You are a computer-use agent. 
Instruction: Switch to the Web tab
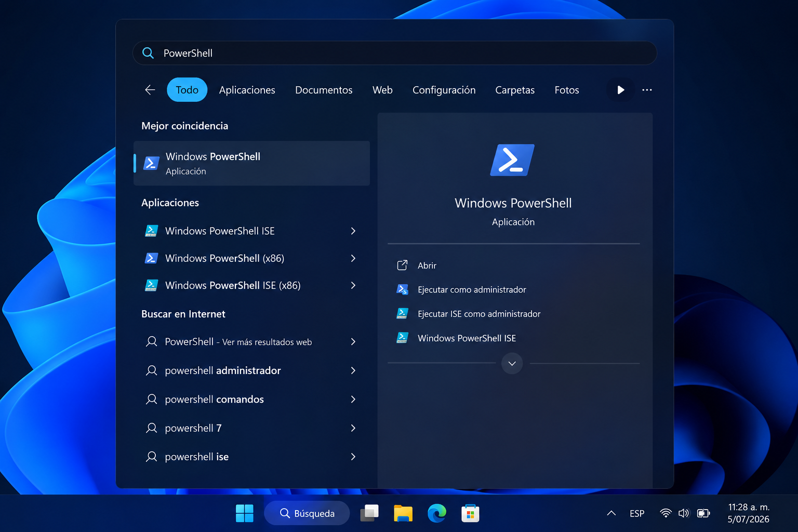coord(382,90)
